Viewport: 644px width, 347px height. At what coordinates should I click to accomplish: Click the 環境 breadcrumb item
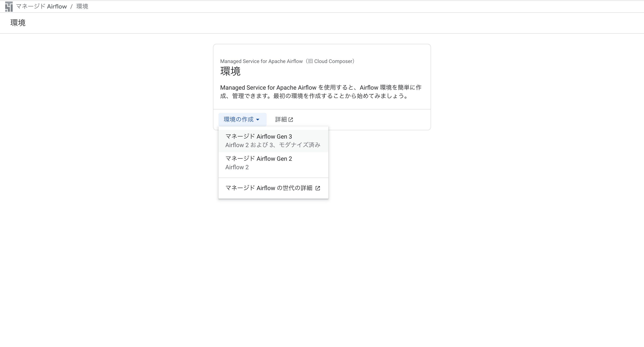point(82,7)
